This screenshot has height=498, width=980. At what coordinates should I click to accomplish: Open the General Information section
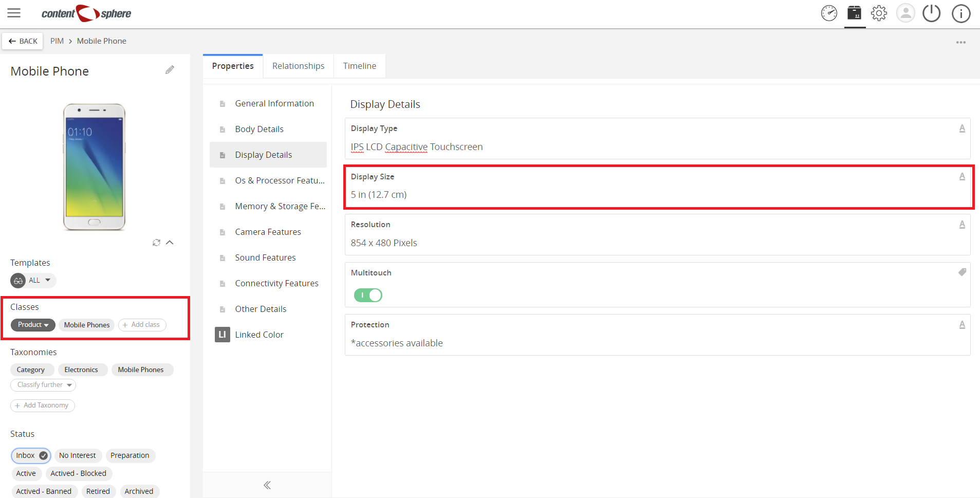pyautogui.click(x=268, y=103)
